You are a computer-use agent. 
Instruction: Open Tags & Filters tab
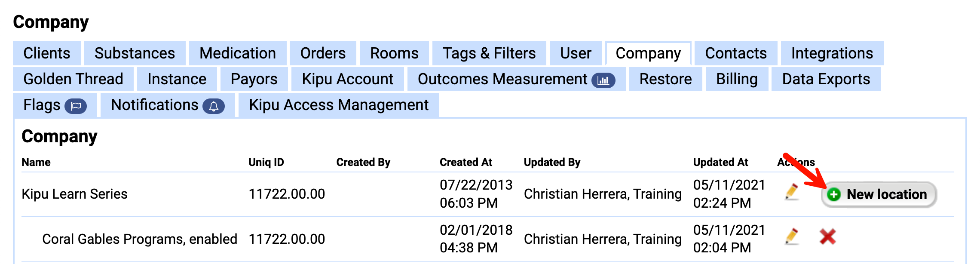click(490, 53)
